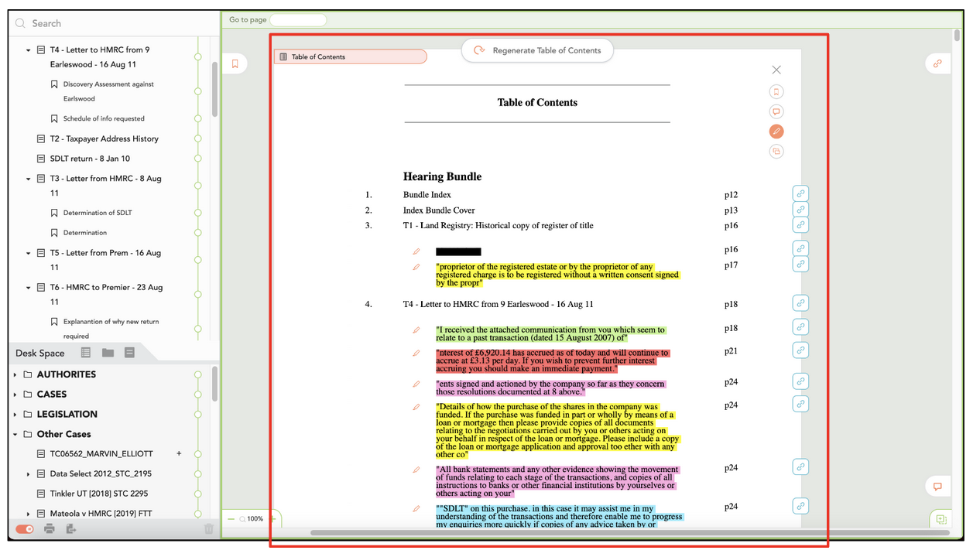Toggle the timeline circle beside T2 - Taxpayer Address History
This screenshot has width=980, height=557.
(198, 139)
